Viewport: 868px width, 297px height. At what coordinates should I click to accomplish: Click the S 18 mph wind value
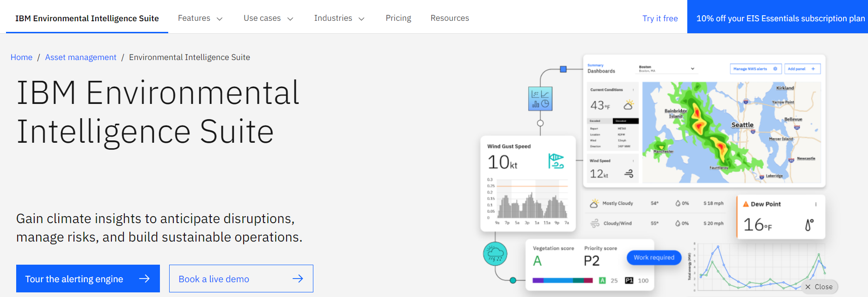(x=714, y=203)
